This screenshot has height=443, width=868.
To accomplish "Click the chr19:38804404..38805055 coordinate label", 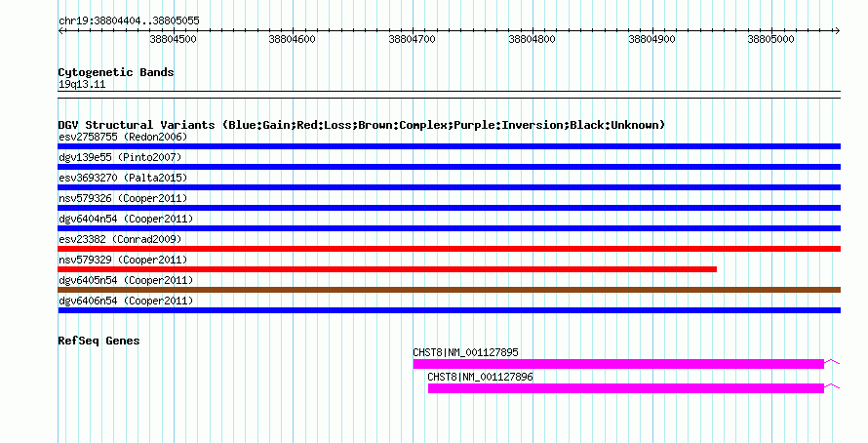I will click(x=129, y=21).
